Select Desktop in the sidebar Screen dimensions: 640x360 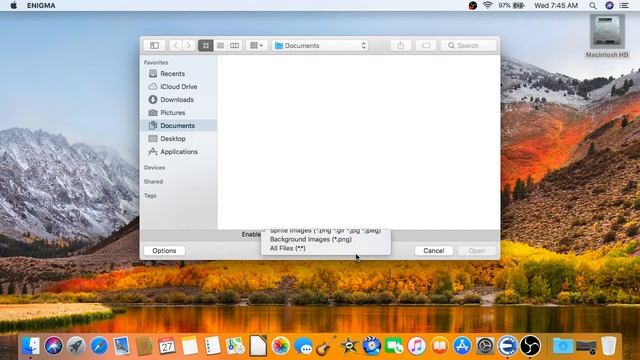click(178, 139)
